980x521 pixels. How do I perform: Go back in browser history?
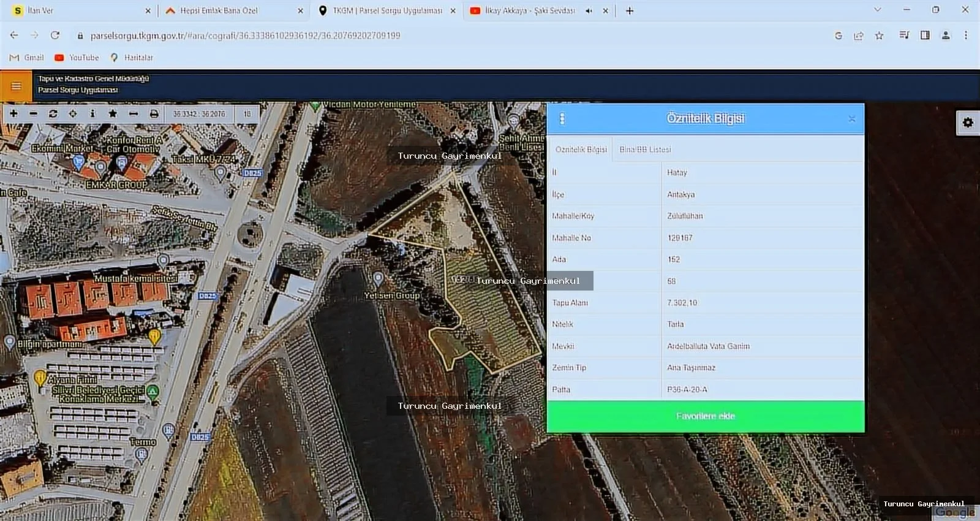[14, 36]
